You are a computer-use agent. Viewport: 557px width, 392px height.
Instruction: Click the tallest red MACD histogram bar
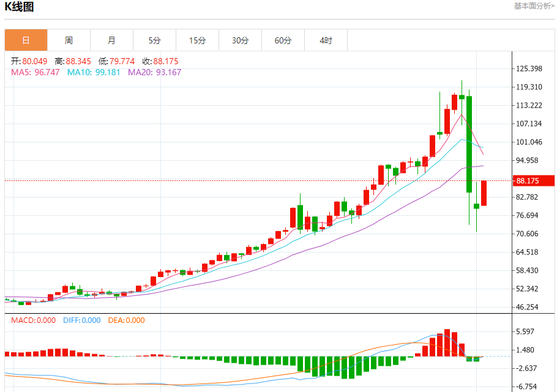(447, 342)
